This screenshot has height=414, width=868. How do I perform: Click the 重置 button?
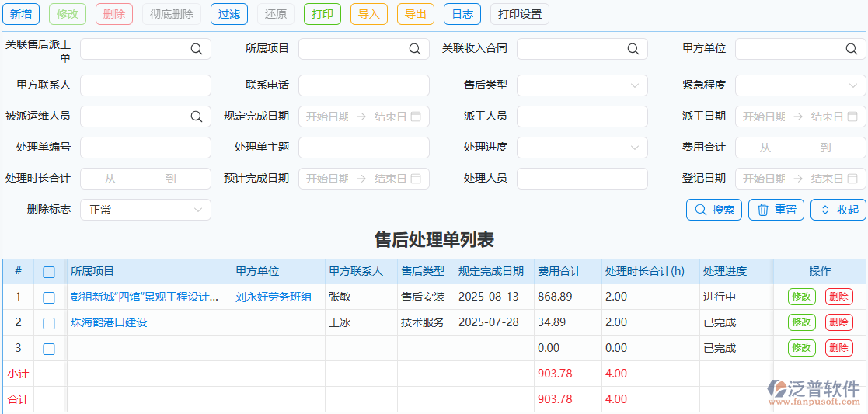776,210
